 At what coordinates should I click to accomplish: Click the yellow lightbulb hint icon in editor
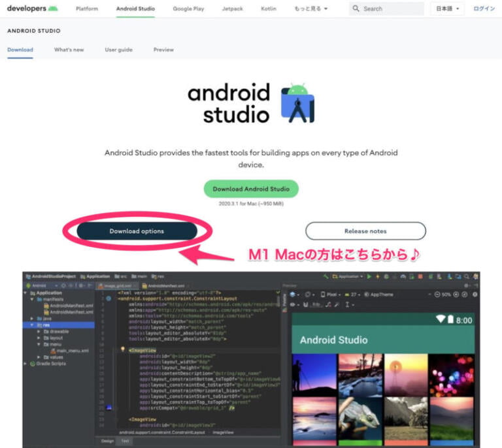click(122, 349)
